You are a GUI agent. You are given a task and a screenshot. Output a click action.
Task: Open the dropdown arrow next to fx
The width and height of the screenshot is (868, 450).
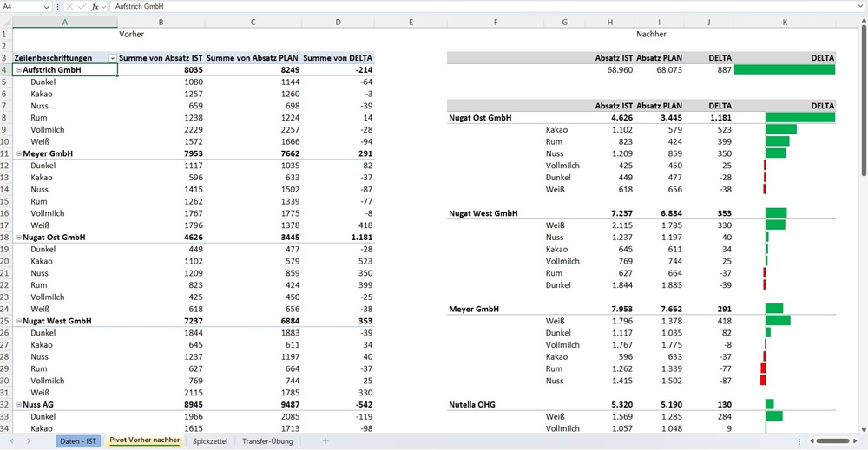click(103, 7)
